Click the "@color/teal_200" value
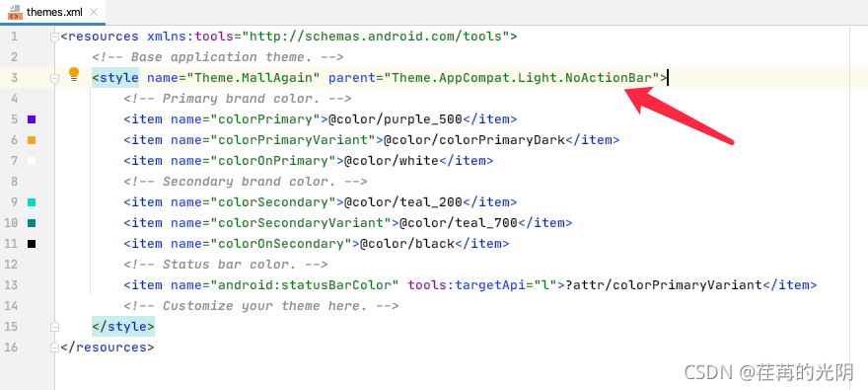Viewport: 868px width, 390px height. pyautogui.click(x=403, y=202)
